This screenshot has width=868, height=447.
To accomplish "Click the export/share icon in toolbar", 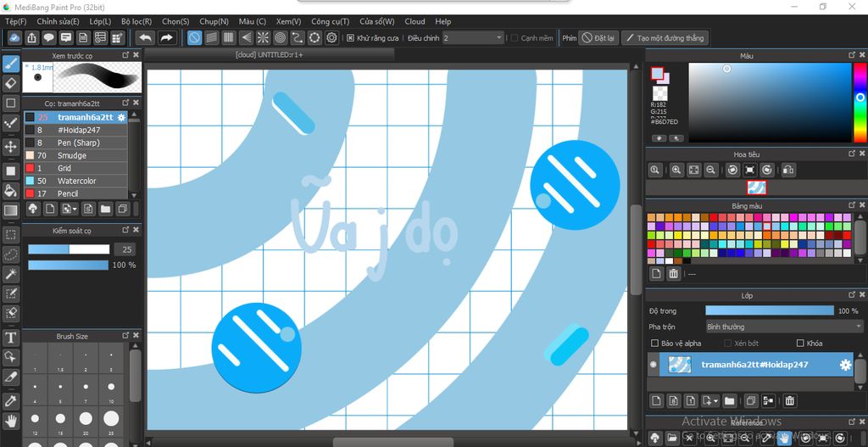I will click(x=31, y=37).
